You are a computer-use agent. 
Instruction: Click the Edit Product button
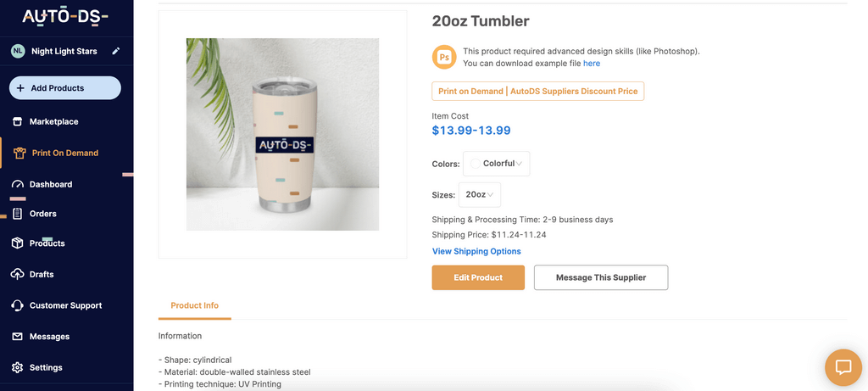coord(478,277)
